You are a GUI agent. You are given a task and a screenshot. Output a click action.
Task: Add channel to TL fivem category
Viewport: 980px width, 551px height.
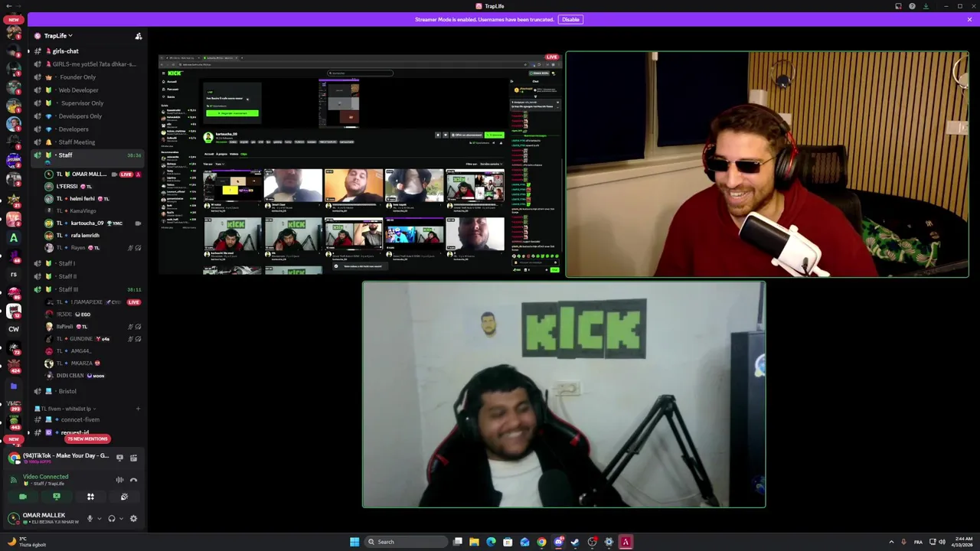coord(138,409)
